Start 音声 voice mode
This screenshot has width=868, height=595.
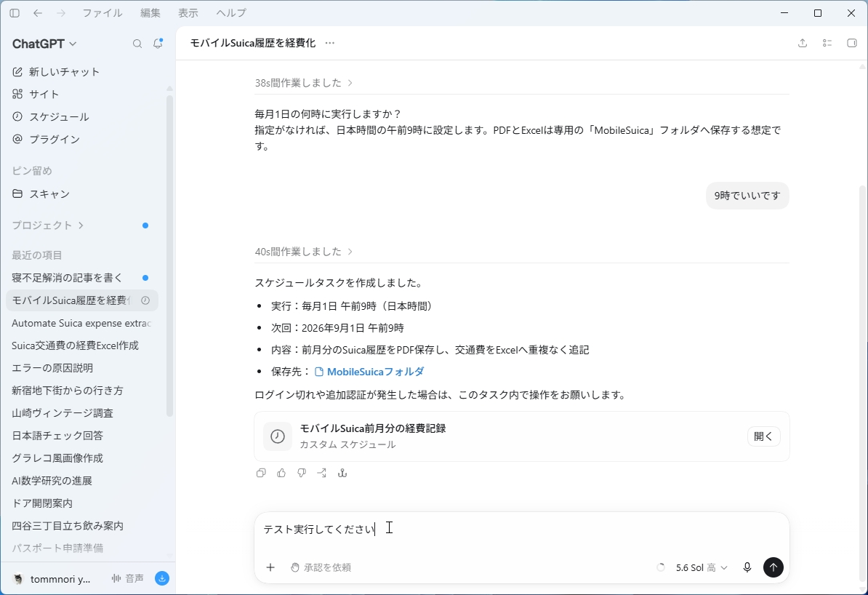click(x=128, y=578)
